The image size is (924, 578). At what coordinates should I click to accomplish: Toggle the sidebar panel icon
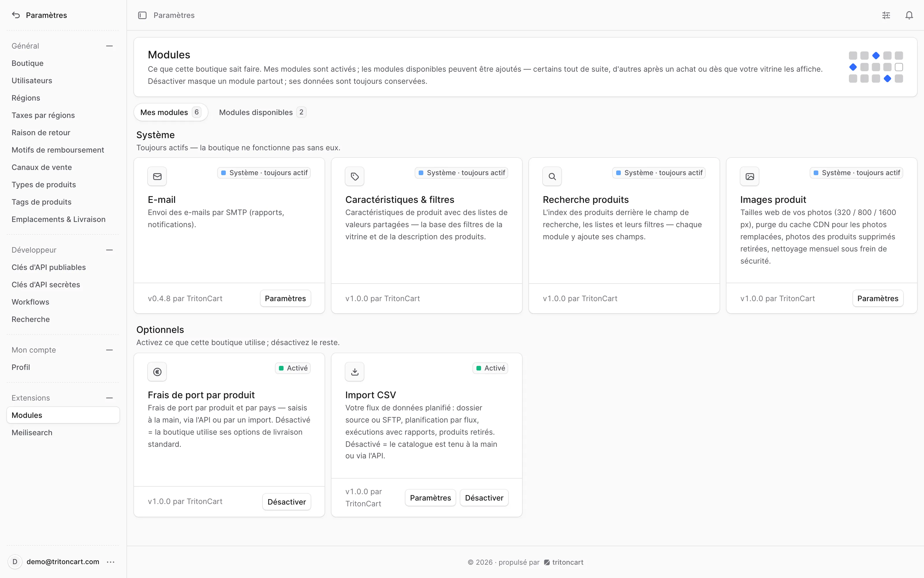click(x=142, y=15)
